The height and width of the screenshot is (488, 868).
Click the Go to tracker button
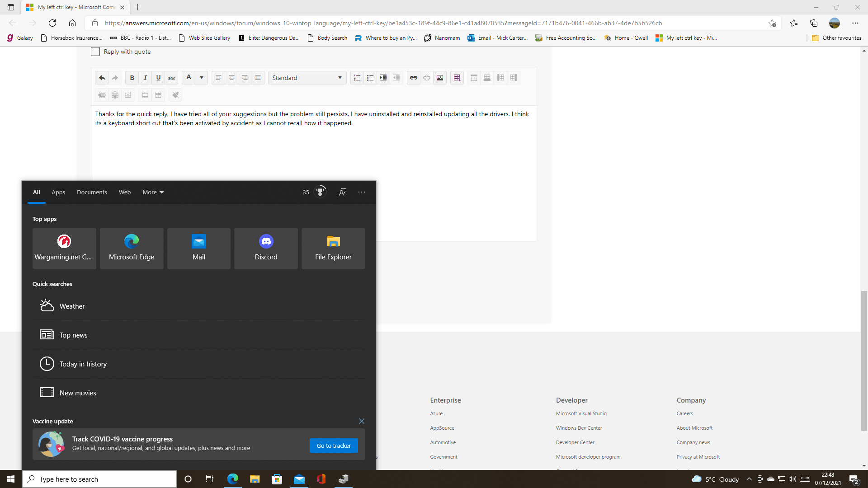334,446
